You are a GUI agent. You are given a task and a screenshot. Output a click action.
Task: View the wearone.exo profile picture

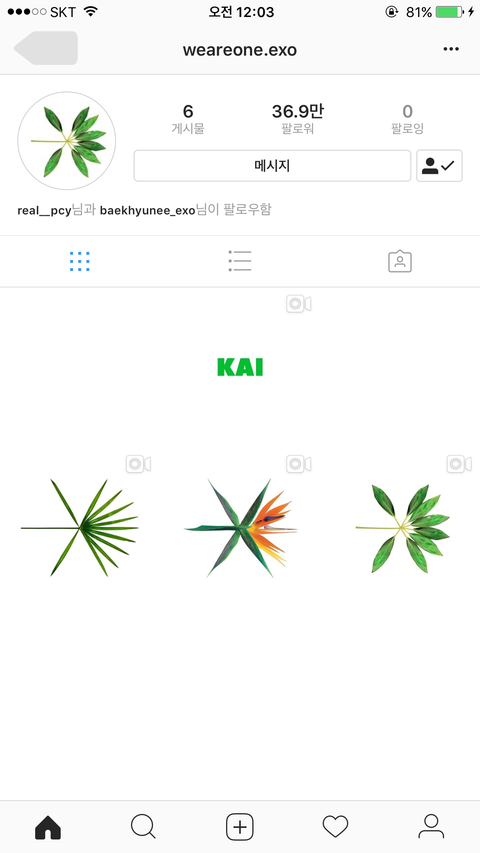[x=67, y=141]
